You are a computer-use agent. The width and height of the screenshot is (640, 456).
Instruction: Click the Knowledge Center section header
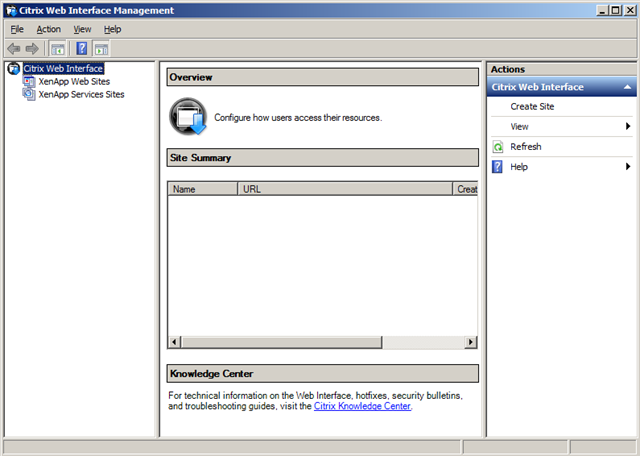pos(322,374)
